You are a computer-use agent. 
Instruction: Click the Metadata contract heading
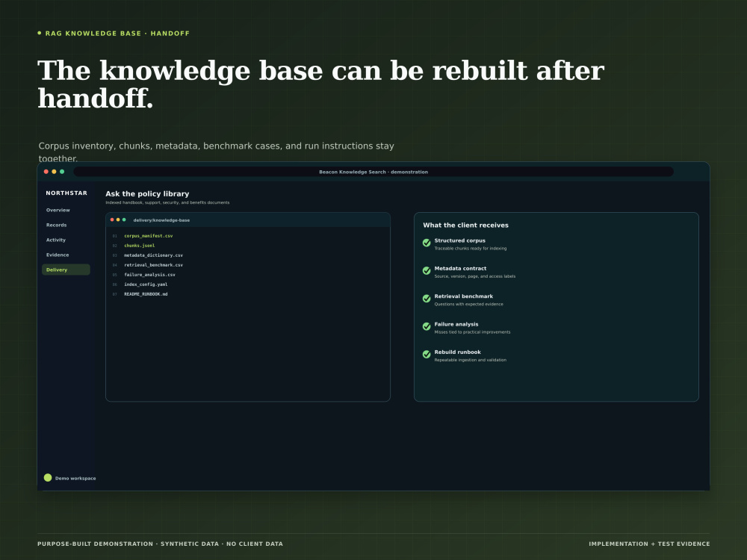click(460, 269)
